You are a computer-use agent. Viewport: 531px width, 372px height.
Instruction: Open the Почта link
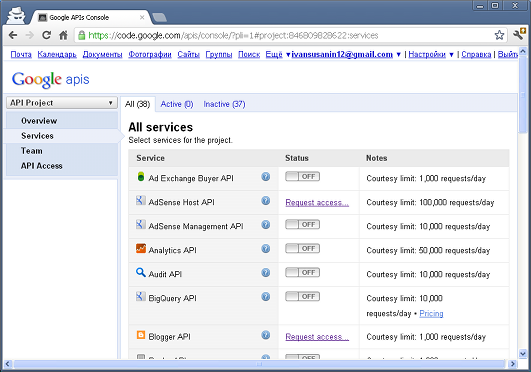(21, 54)
